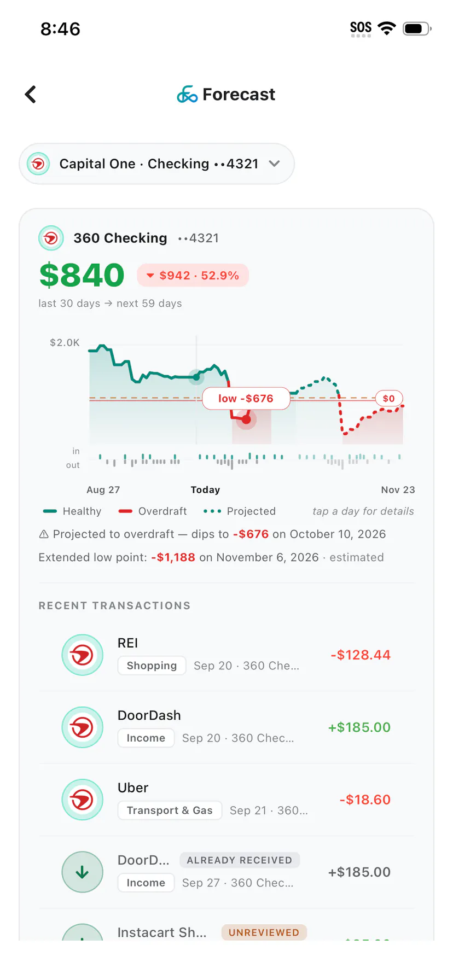The width and height of the screenshot is (453, 980).
Task: Select the low -$676 chart marker
Action: 246,399
